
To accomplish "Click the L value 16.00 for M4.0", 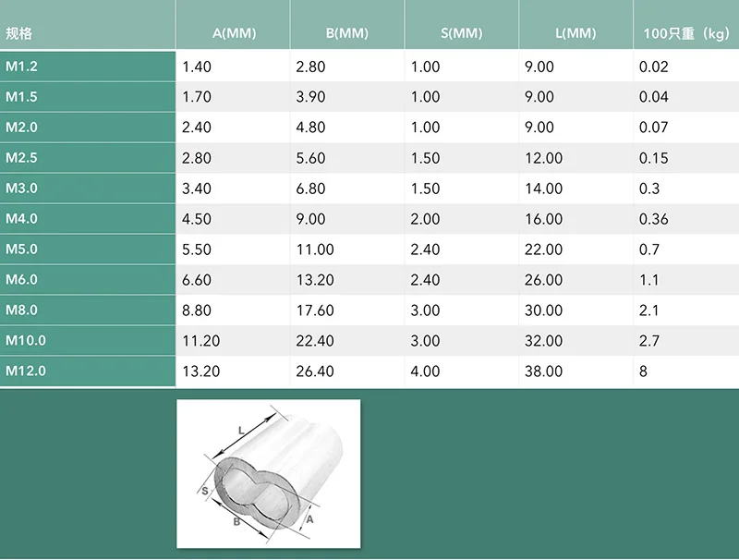I will pos(544,219).
